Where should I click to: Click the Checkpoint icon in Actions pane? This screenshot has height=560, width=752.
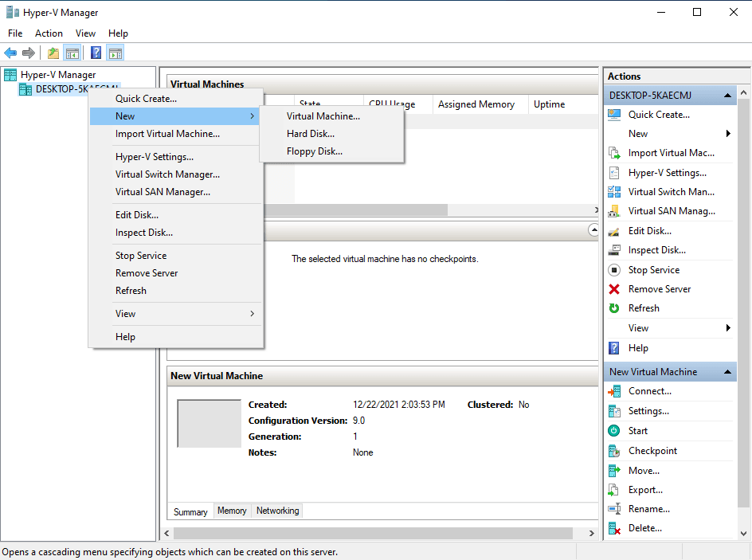pos(614,451)
